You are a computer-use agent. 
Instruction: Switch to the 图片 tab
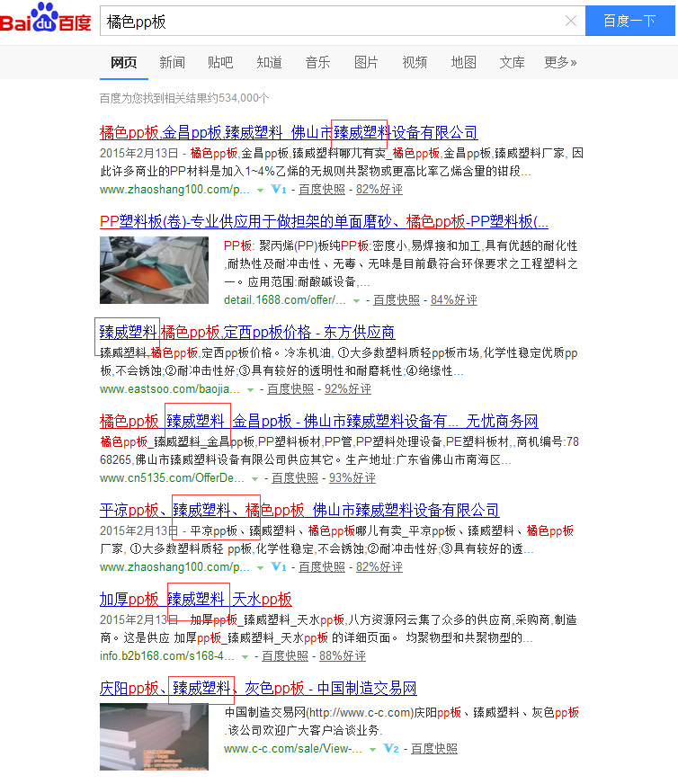coord(366,63)
